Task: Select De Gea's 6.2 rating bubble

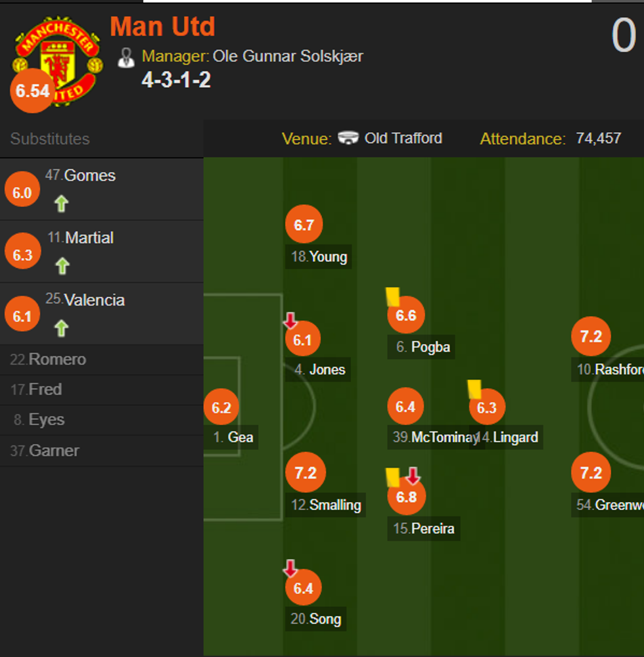Action: point(221,407)
